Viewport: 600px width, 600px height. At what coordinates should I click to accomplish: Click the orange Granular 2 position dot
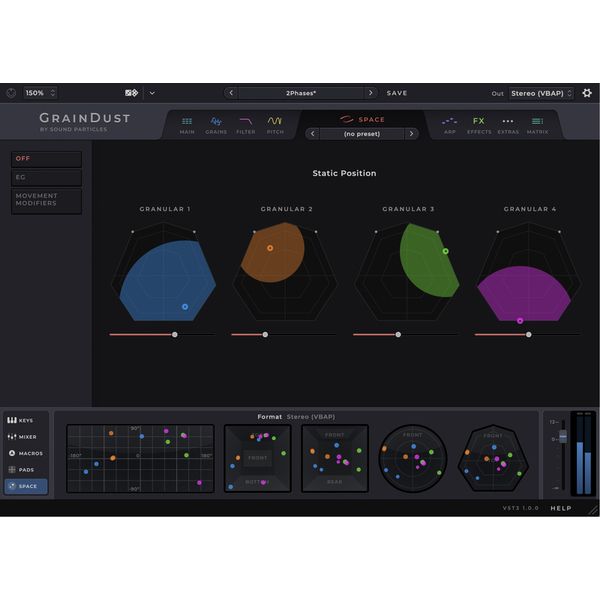(270, 248)
